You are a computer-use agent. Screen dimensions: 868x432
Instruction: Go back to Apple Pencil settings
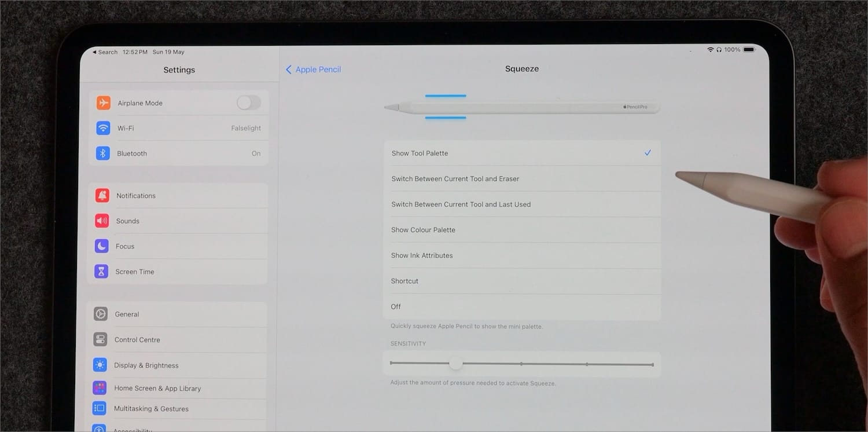[x=313, y=69]
